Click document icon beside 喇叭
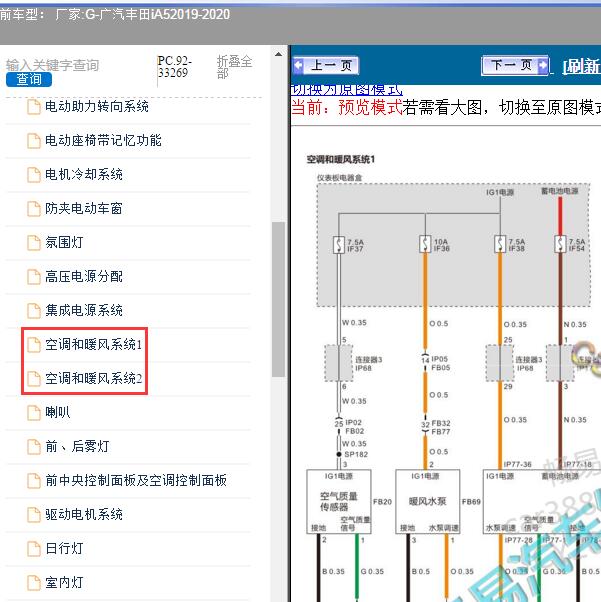Image resolution: width=601 pixels, height=602 pixels. [x=34, y=413]
